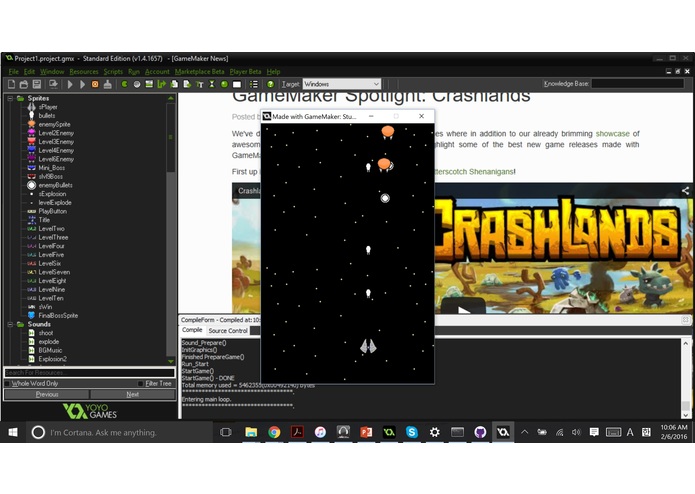
Task: Create a background with the picture icon
Action: point(149,84)
